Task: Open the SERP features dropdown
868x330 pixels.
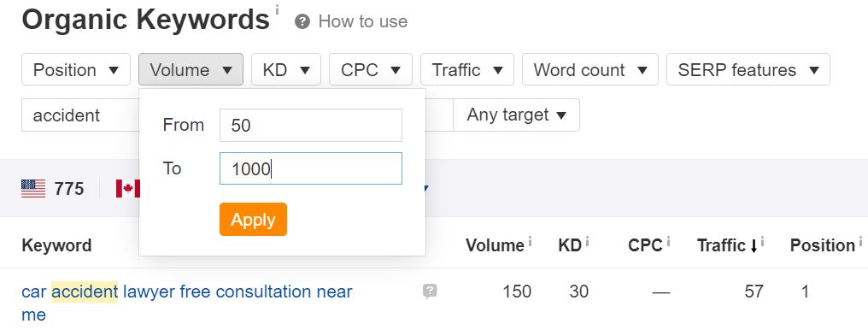Action: (x=748, y=70)
